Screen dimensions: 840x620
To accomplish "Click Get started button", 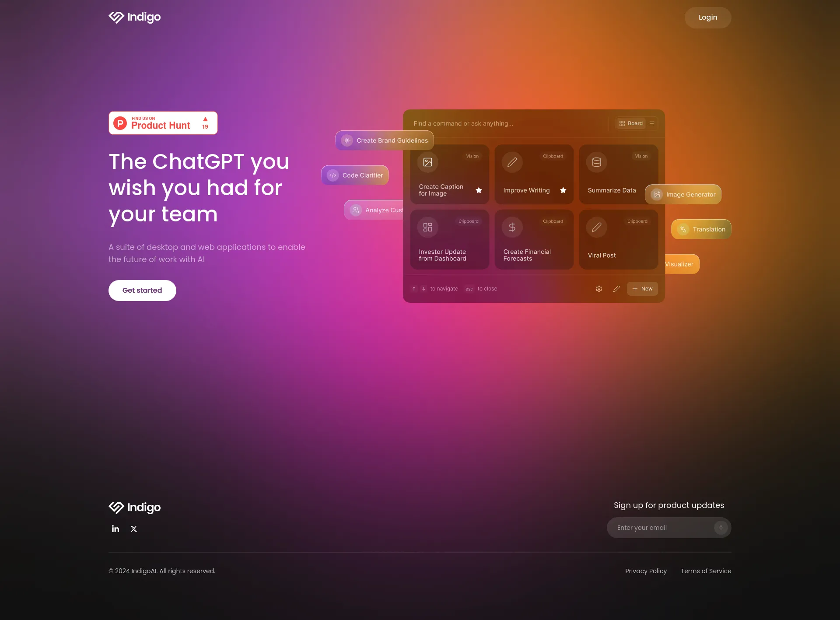I will point(142,290).
